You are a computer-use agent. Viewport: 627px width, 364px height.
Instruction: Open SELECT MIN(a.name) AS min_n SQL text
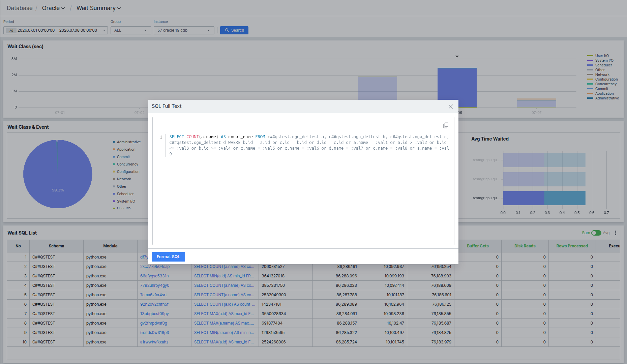click(224, 333)
